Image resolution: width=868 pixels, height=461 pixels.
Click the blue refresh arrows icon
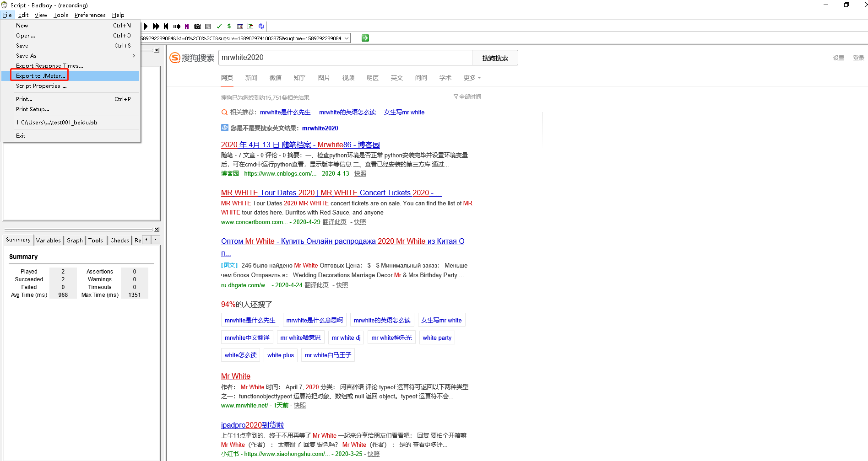[x=261, y=27]
